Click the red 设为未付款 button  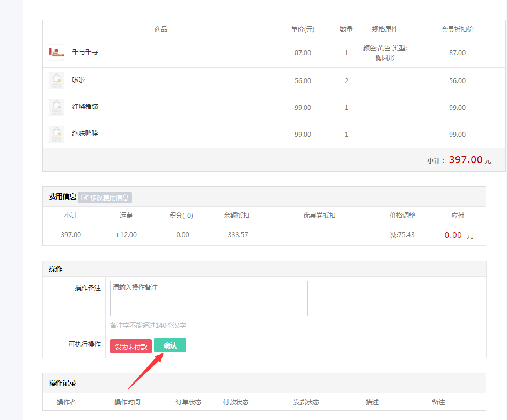(x=131, y=347)
